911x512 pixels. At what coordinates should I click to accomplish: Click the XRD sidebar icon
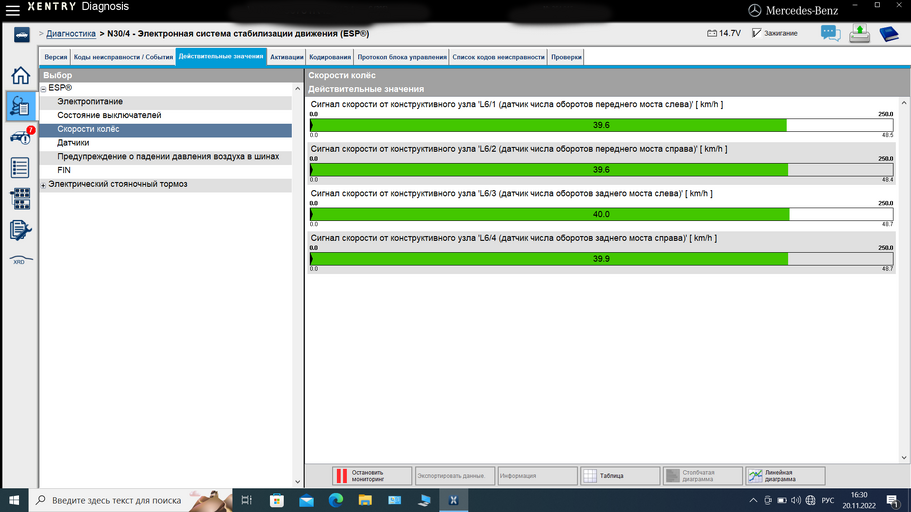tap(20, 260)
